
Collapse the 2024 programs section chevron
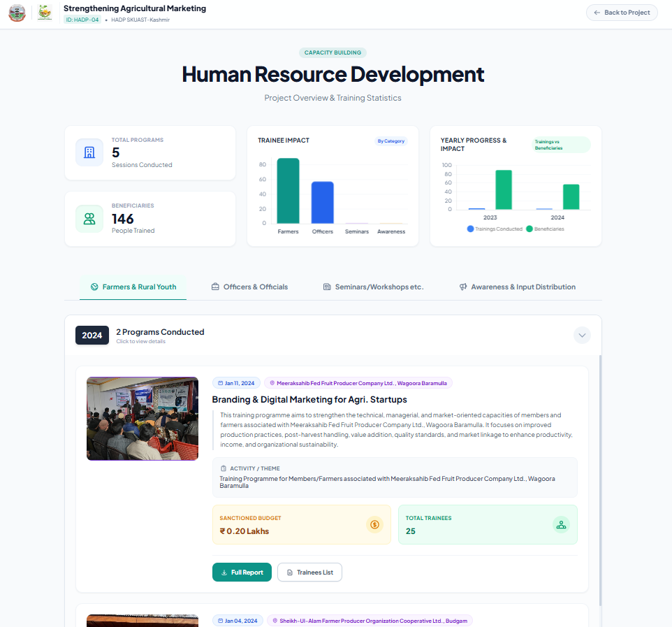582,335
